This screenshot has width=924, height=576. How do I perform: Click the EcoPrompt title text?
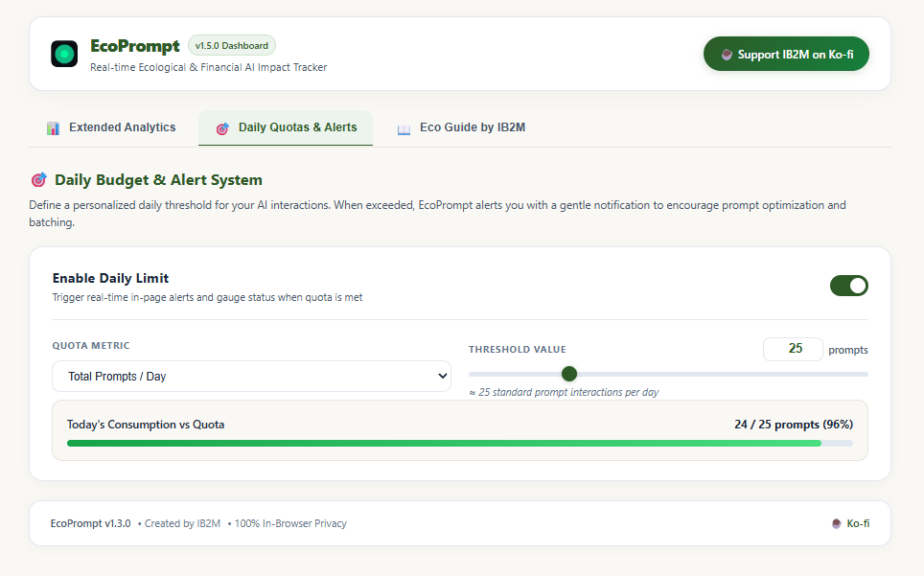coord(135,46)
